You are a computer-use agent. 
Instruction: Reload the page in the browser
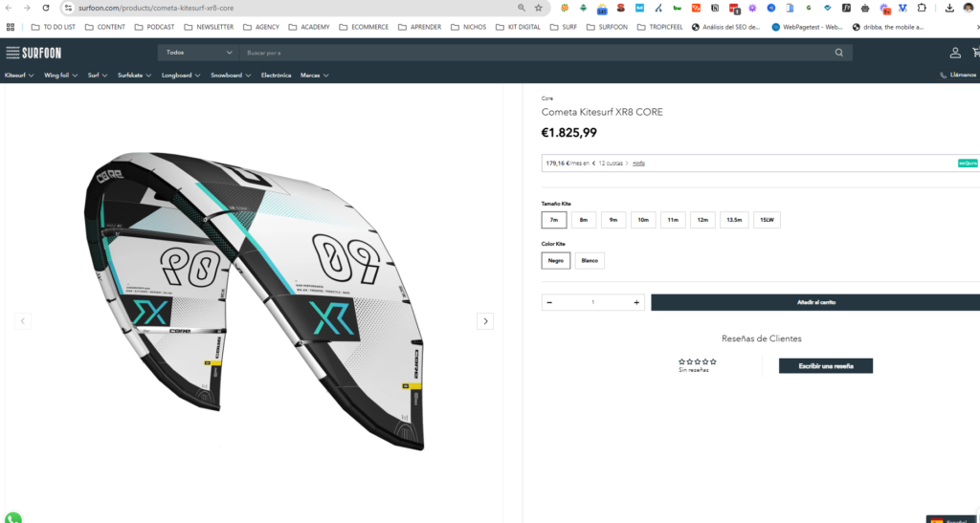(x=46, y=8)
